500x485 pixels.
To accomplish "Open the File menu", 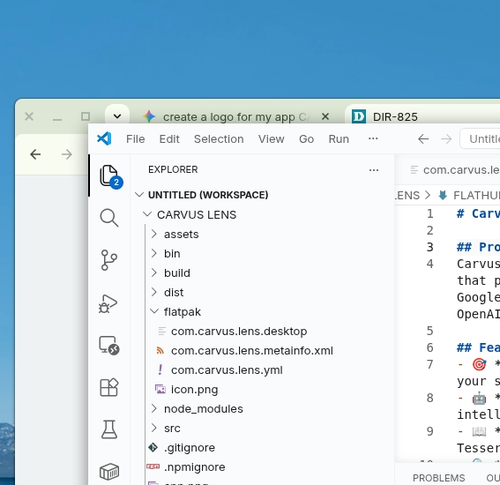I will click(x=135, y=139).
